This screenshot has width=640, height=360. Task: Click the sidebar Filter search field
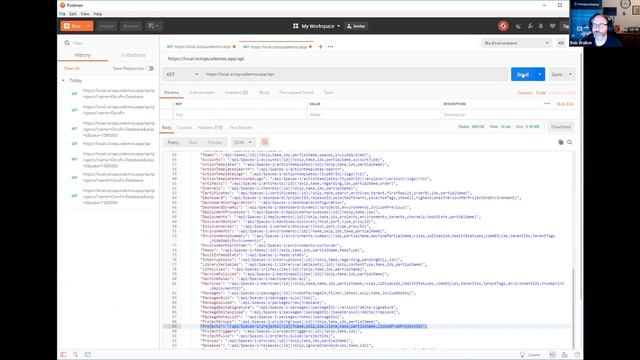(112, 43)
